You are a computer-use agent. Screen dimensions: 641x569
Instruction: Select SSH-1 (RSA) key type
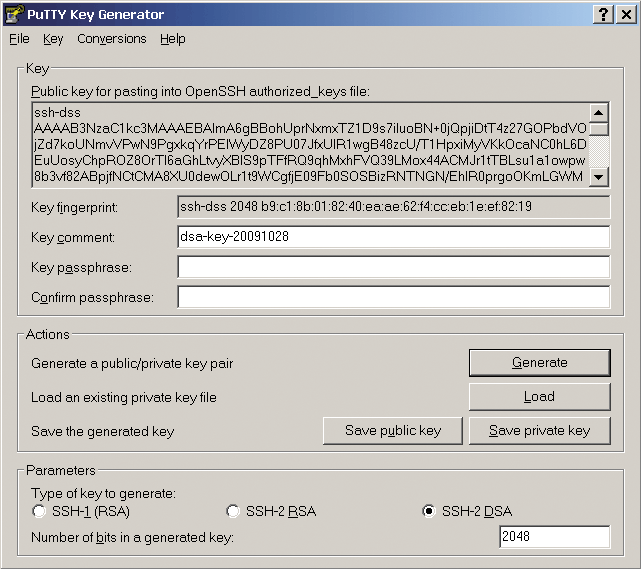tap(39, 512)
